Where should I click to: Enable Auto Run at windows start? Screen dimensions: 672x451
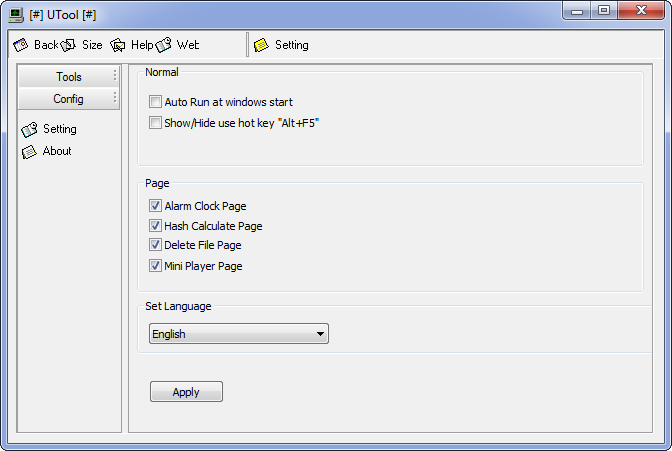155,102
